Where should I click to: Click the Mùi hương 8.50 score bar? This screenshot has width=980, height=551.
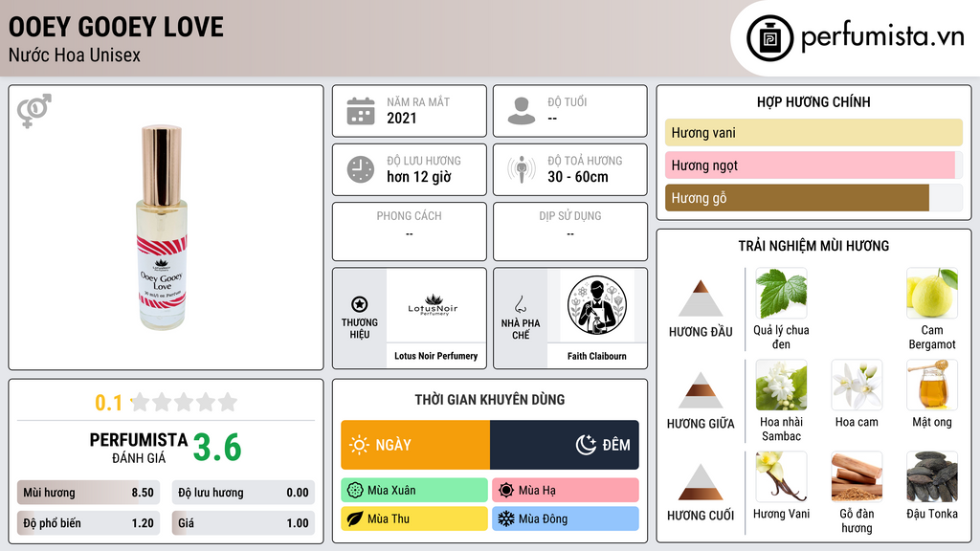point(88,493)
